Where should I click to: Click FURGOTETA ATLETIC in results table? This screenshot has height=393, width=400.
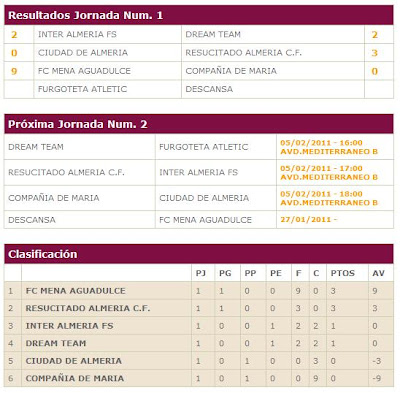coord(82,89)
